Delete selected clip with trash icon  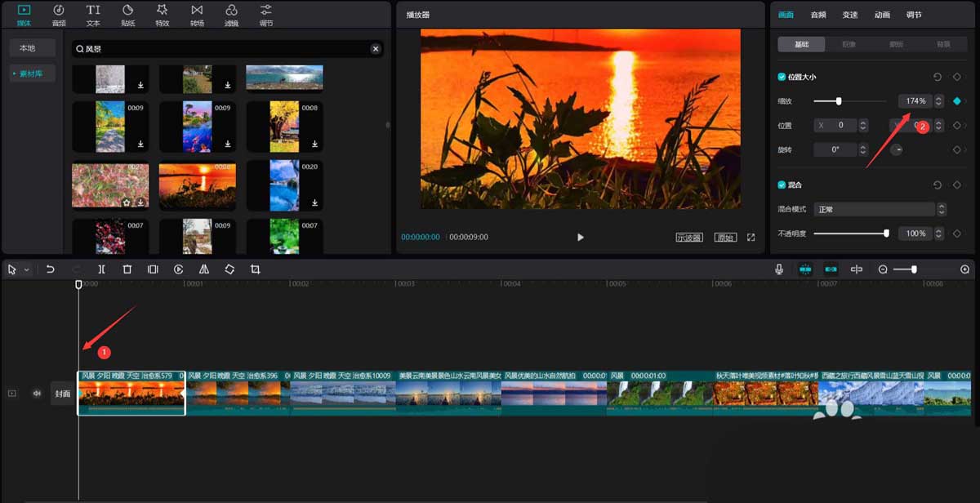click(x=127, y=269)
